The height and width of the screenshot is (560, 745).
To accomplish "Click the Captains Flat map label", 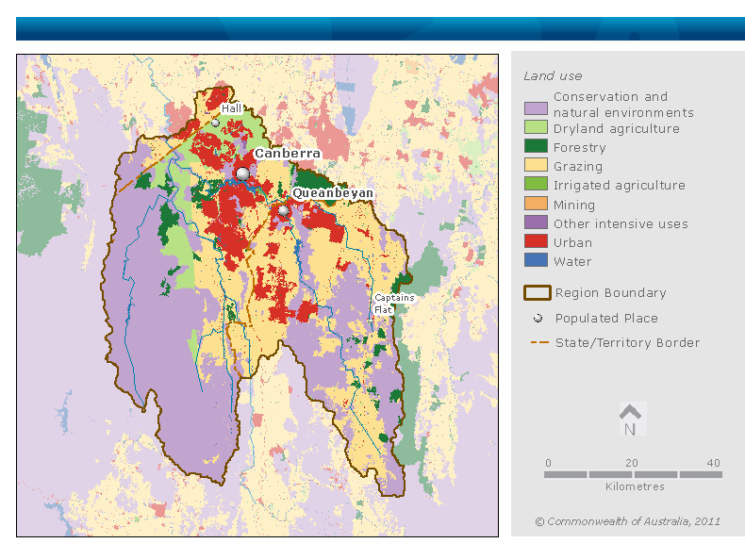I will click(x=394, y=304).
